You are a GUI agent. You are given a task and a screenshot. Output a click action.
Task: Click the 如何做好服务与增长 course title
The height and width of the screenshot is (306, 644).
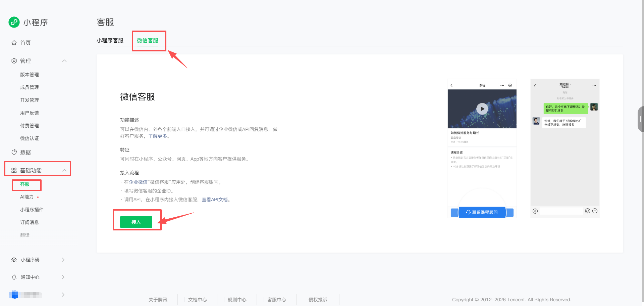click(x=465, y=133)
